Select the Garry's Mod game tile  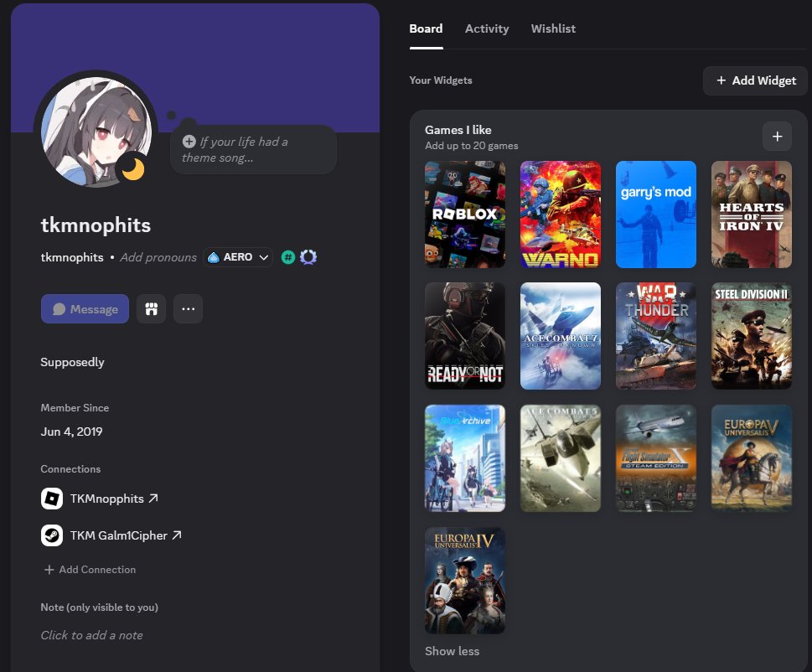click(656, 215)
